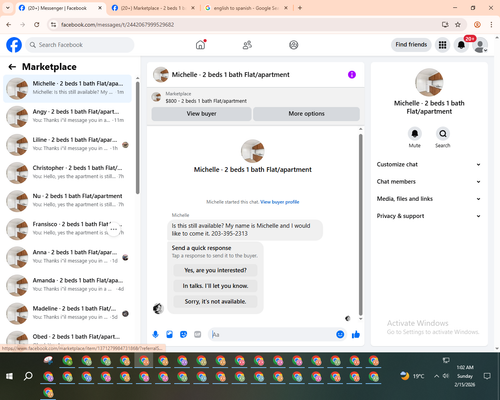Open the Anna conversation
The image size is (500, 400).
coord(68,257)
